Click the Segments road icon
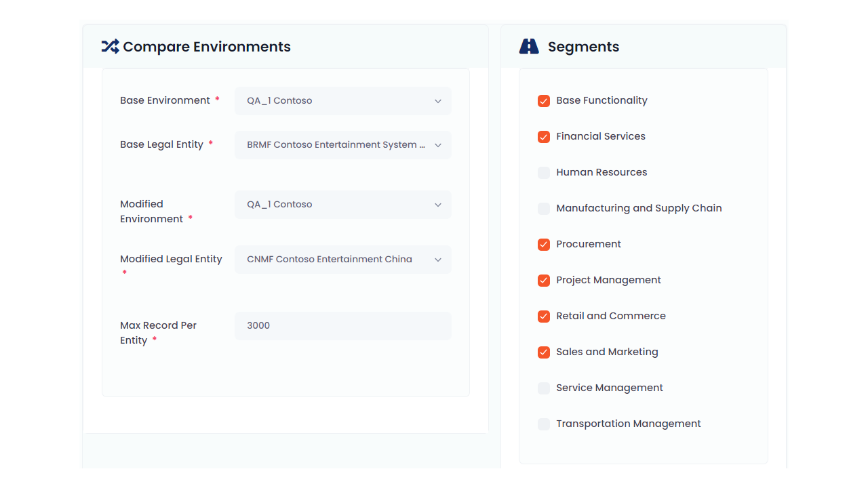This screenshot has width=868, height=488. 529,47
